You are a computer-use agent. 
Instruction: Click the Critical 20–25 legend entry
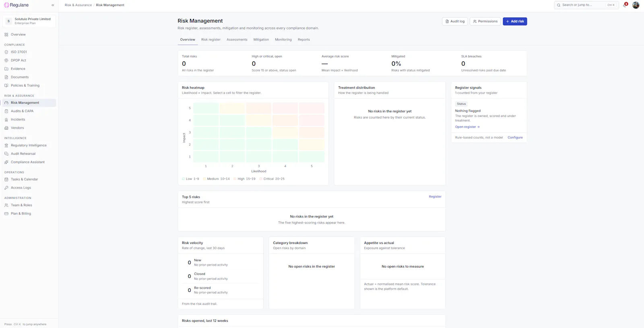coord(272,179)
